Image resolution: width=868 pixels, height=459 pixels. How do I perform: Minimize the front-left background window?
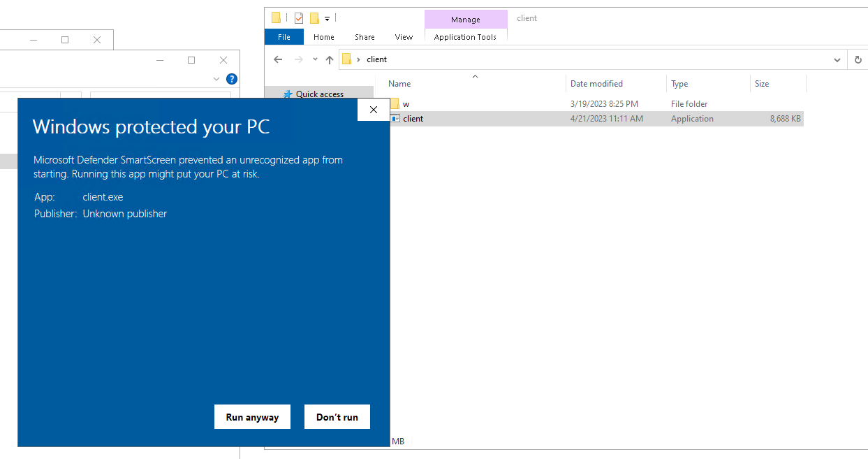click(x=160, y=60)
